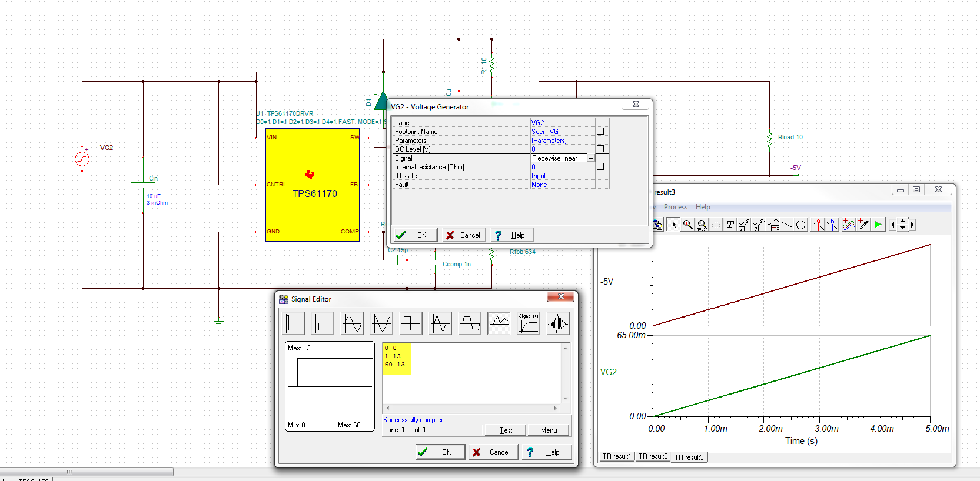Activate the pointer tool in result3 toolbar

click(x=673, y=225)
